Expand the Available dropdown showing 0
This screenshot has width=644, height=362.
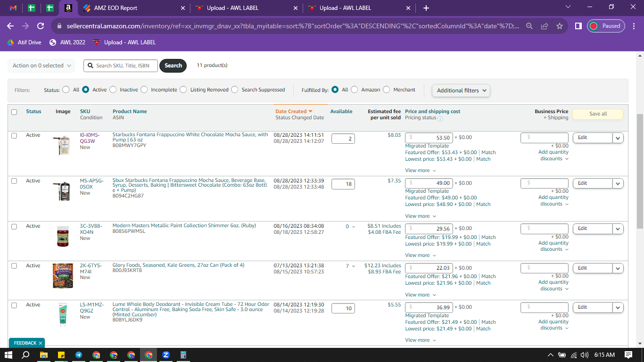point(351,227)
